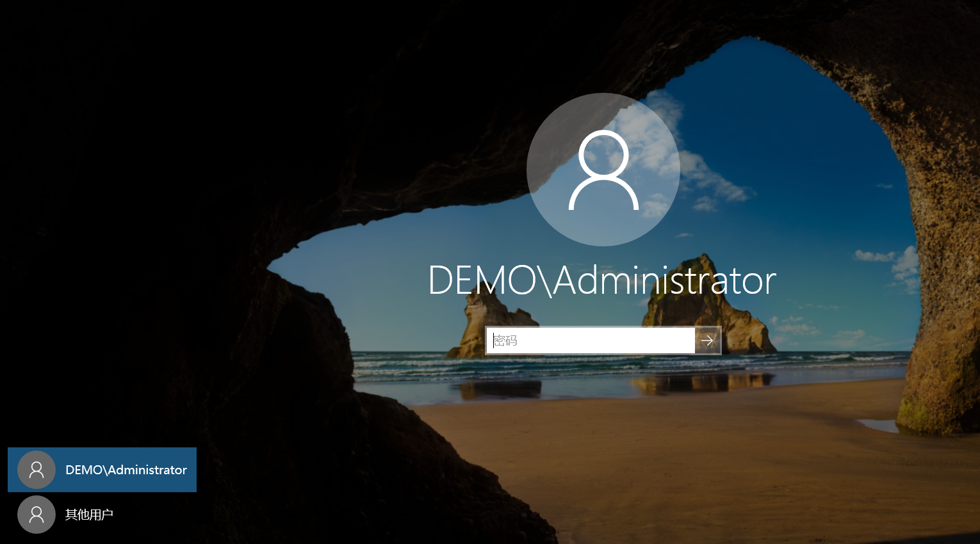
Task: Select DEMO\Administrator in the user list
Action: [x=102, y=470]
